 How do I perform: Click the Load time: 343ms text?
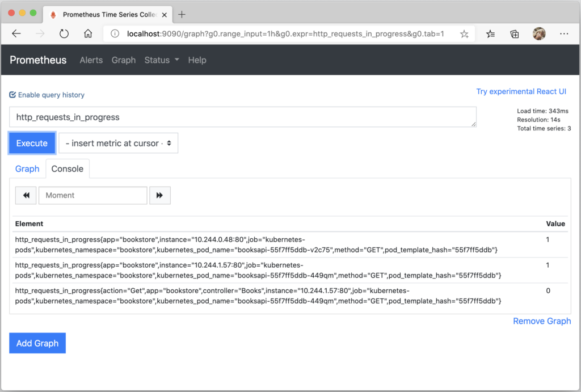542,111
